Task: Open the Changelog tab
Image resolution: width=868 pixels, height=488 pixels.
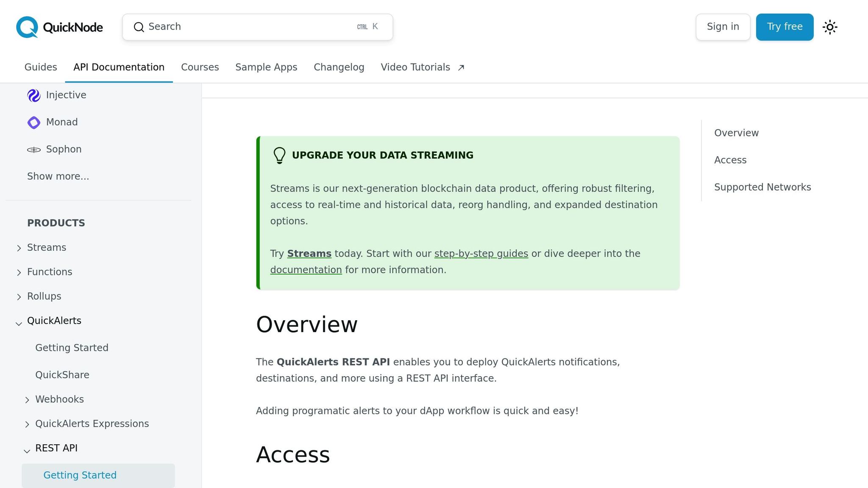Action: [x=339, y=67]
